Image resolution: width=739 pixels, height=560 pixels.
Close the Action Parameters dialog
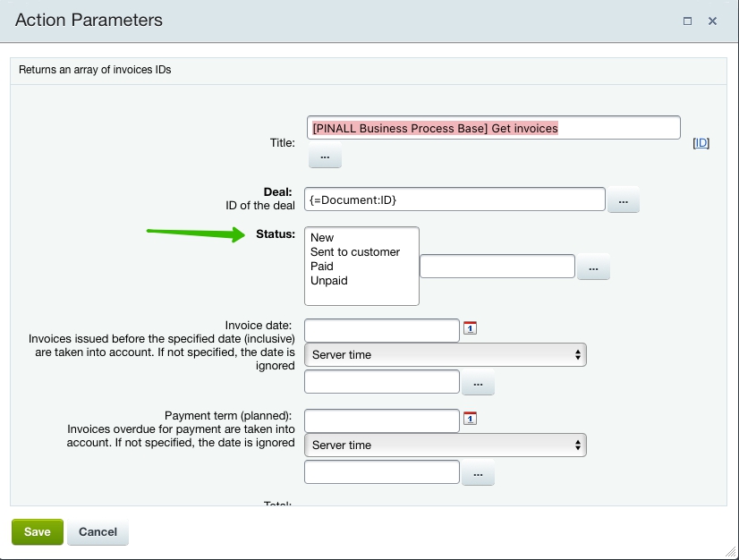coord(713,21)
